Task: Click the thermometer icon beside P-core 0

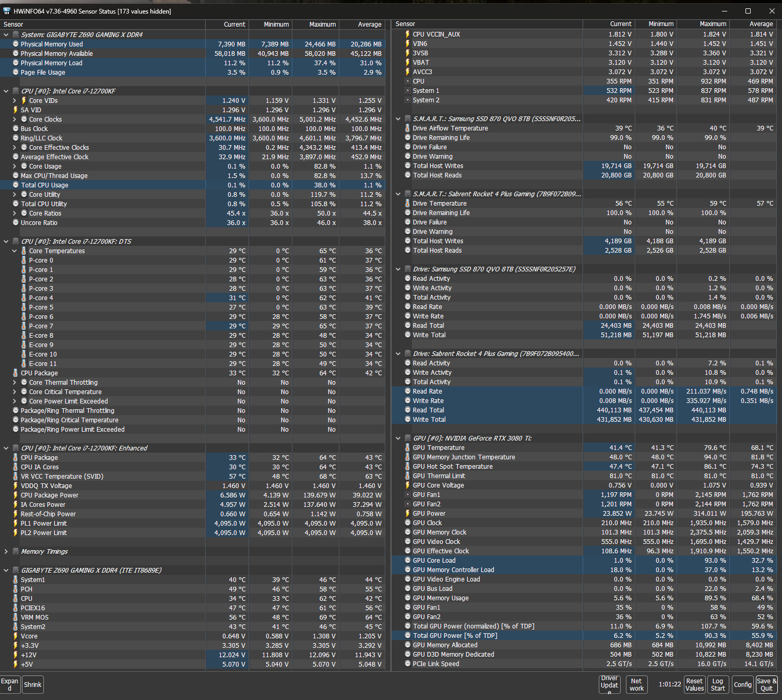Action: pos(24,260)
